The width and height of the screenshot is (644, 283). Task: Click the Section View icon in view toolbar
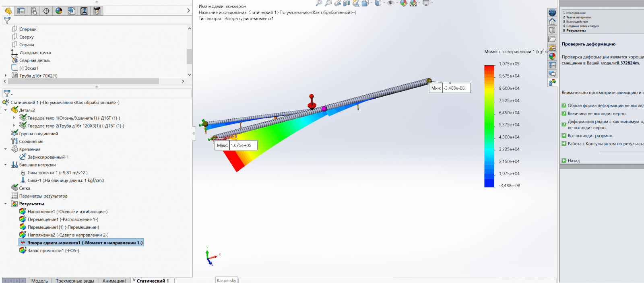click(x=346, y=3)
